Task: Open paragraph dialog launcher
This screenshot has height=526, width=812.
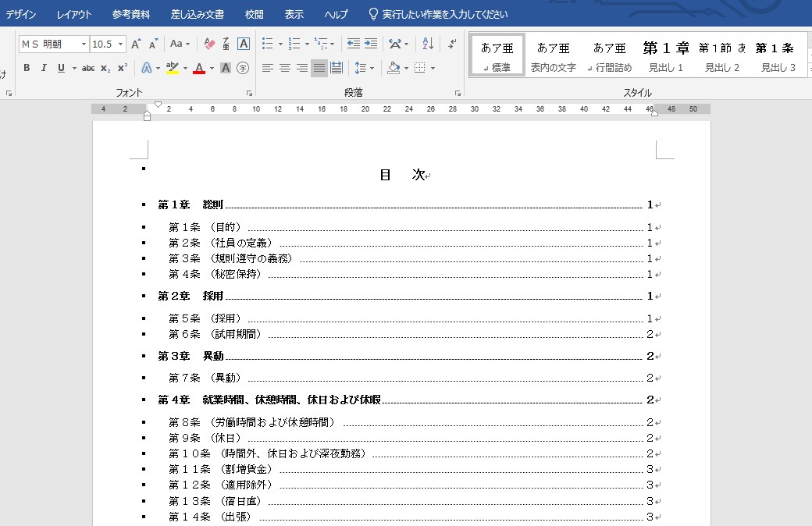Action: 458,93
